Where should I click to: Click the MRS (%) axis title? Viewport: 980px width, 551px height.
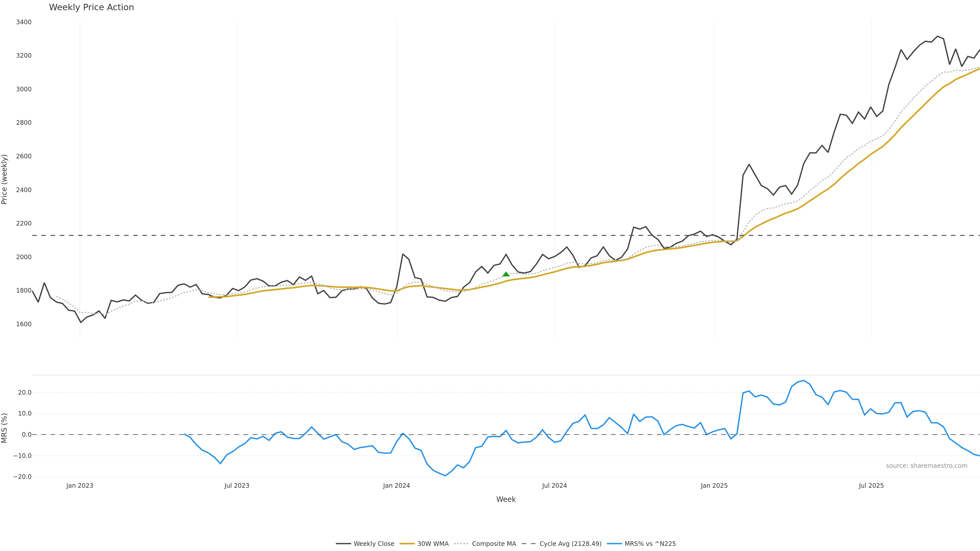[5, 428]
